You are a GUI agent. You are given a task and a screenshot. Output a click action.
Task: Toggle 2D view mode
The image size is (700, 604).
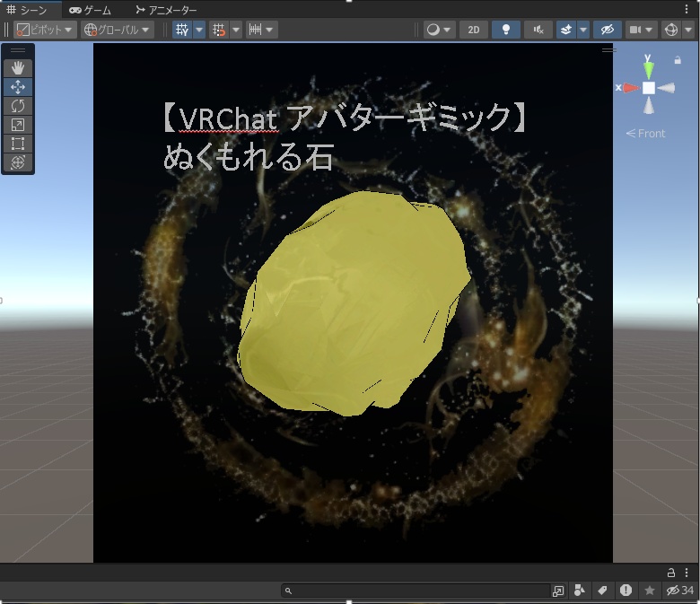click(x=474, y=30)
